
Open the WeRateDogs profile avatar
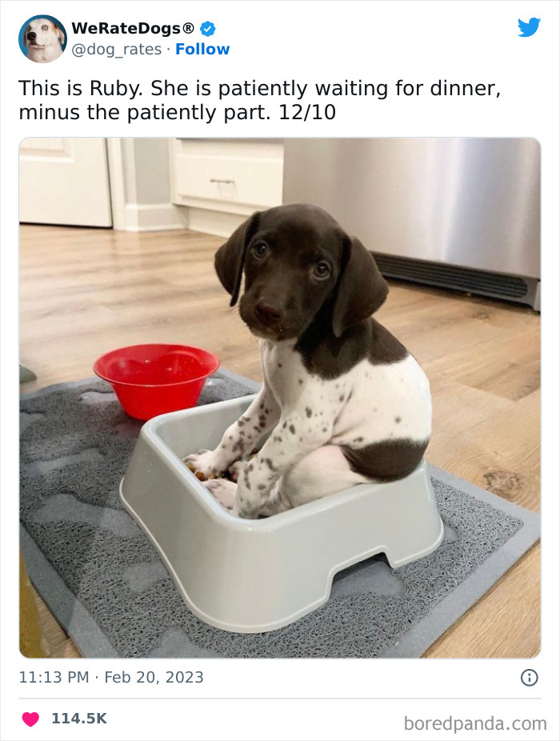tap(42, 38)
